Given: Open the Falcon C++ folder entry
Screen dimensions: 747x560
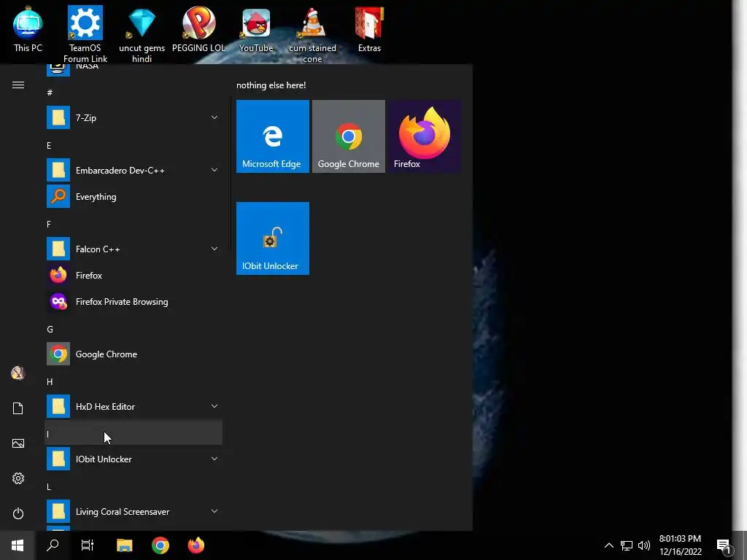Looking at the screenshot, I should click(x=133, y=249).
